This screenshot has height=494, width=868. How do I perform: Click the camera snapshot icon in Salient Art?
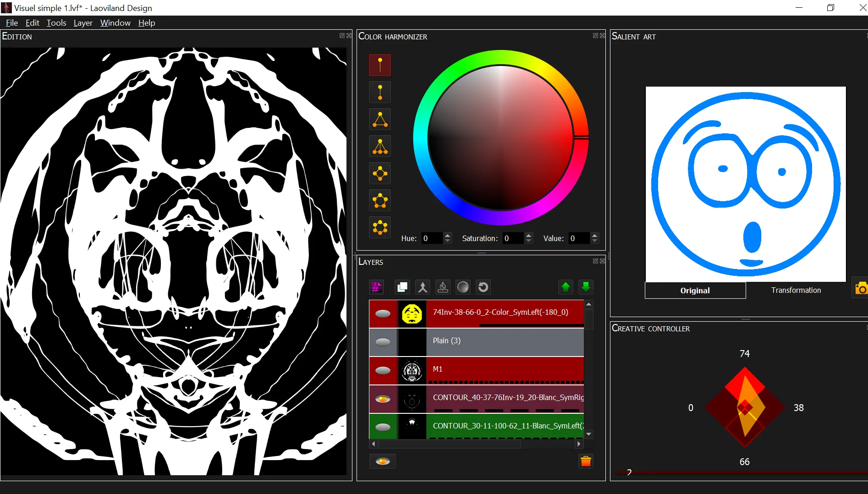pyautogui.click(x=861, y=289)
